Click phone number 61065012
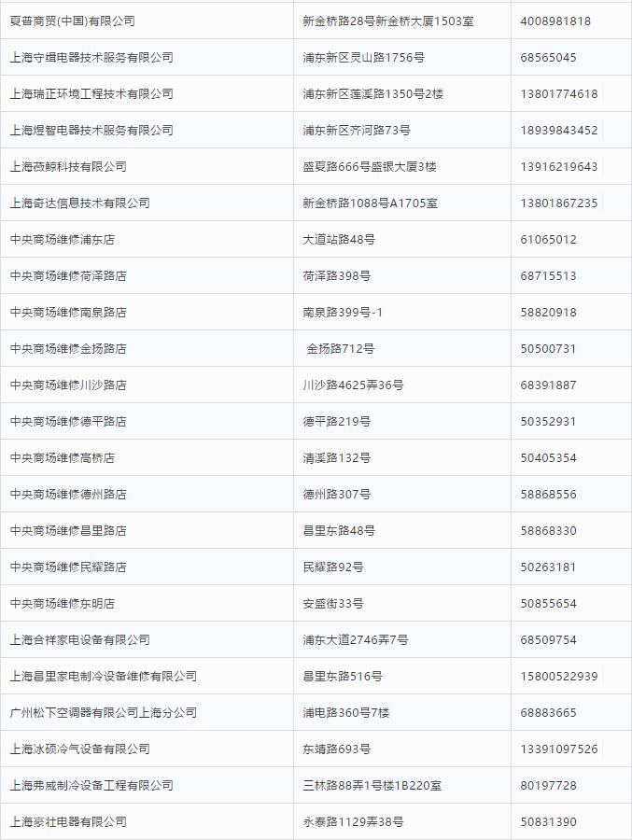The image size is (632, 840). (548, 240)
